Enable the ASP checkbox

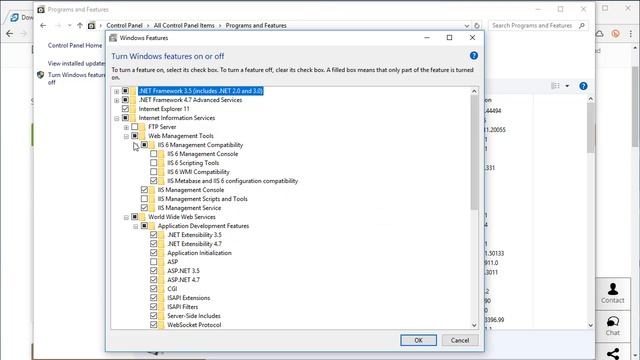pyautogui.click(x=153, y=262)
